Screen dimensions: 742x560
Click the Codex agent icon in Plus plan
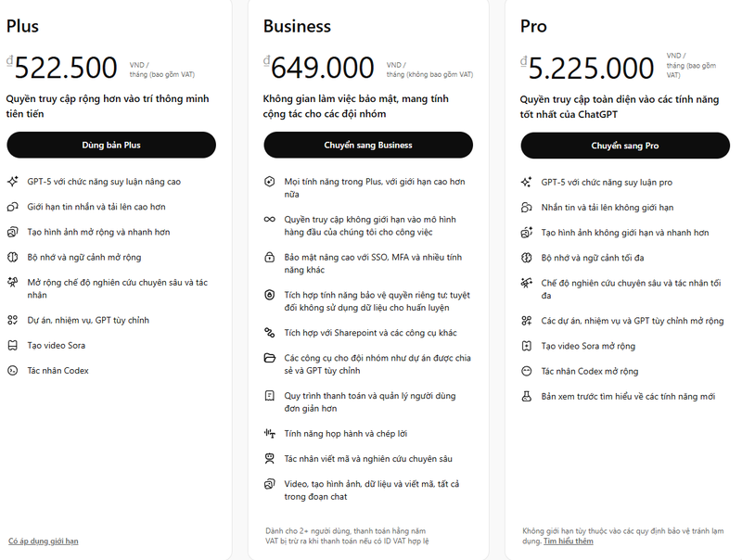[x=13, y=371]
